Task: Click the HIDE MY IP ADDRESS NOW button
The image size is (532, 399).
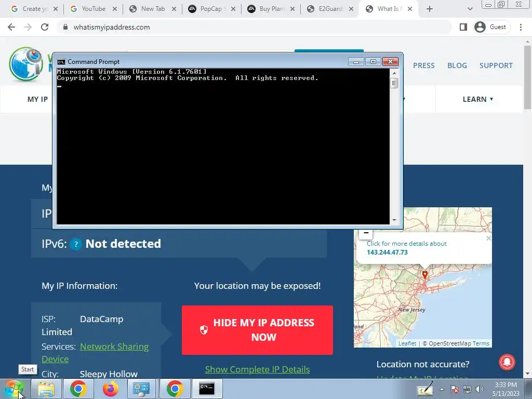Action: click(257, 330)
